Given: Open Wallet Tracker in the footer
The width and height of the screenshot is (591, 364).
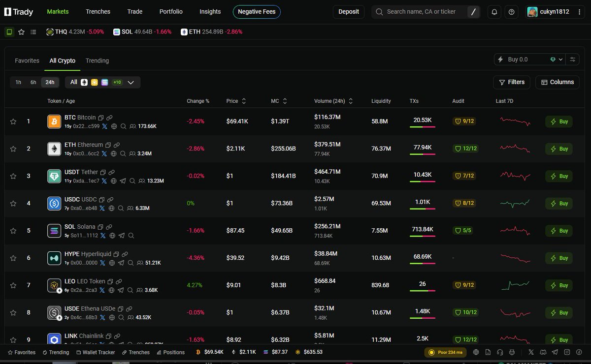Looking at the screenshot, I should coord(96,352).
